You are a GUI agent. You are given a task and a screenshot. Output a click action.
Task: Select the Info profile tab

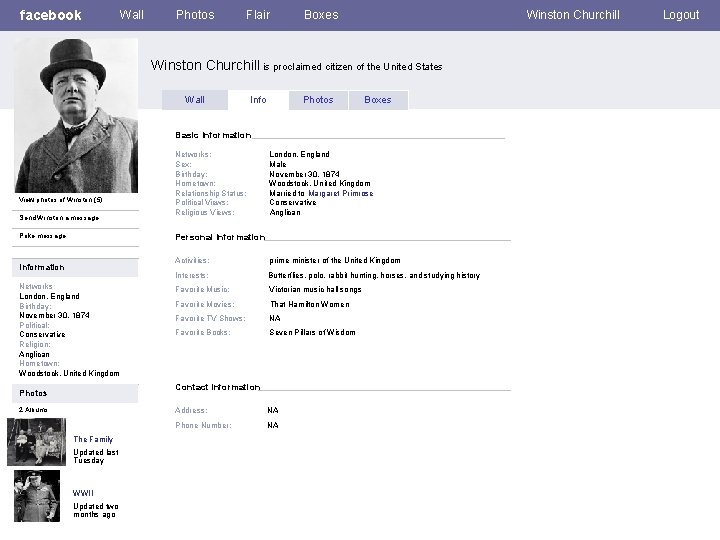258,100
